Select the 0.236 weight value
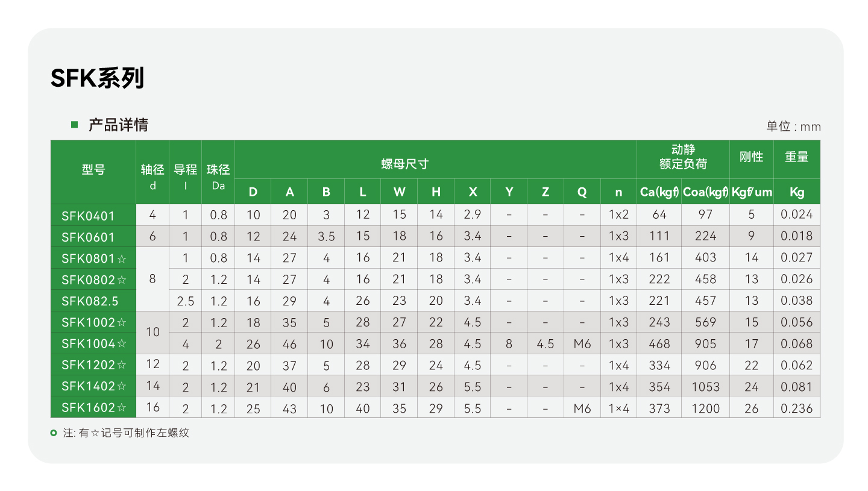This screenshot has width=868, height=491. pyautogui.click(x=796, y=408)
